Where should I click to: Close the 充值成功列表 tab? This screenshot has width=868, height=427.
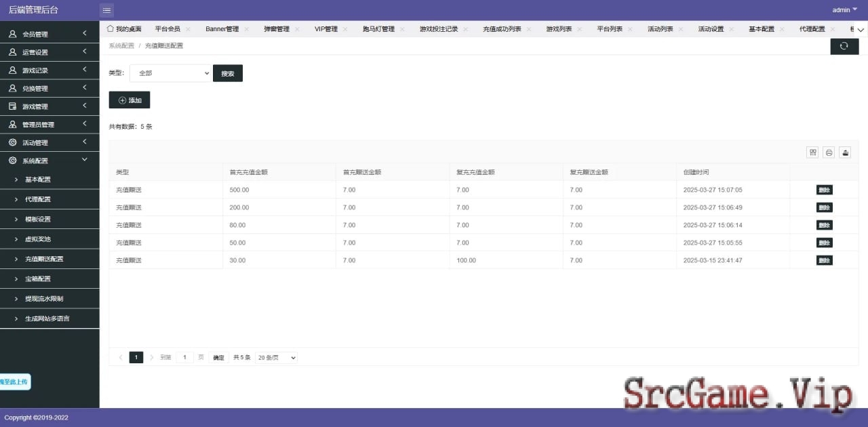coord(529,29)
